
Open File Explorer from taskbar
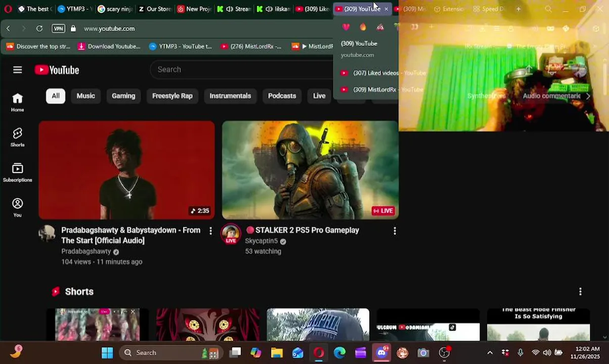[277, 353]
